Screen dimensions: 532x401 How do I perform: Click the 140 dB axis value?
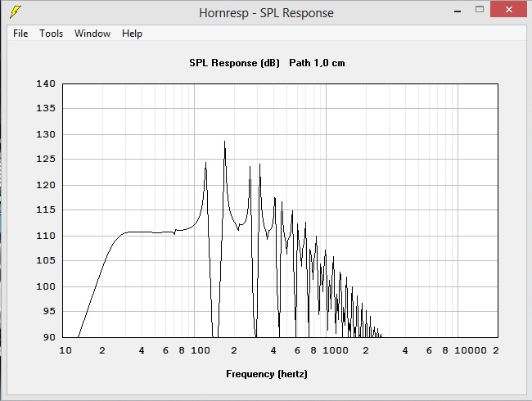coord(46,83)
